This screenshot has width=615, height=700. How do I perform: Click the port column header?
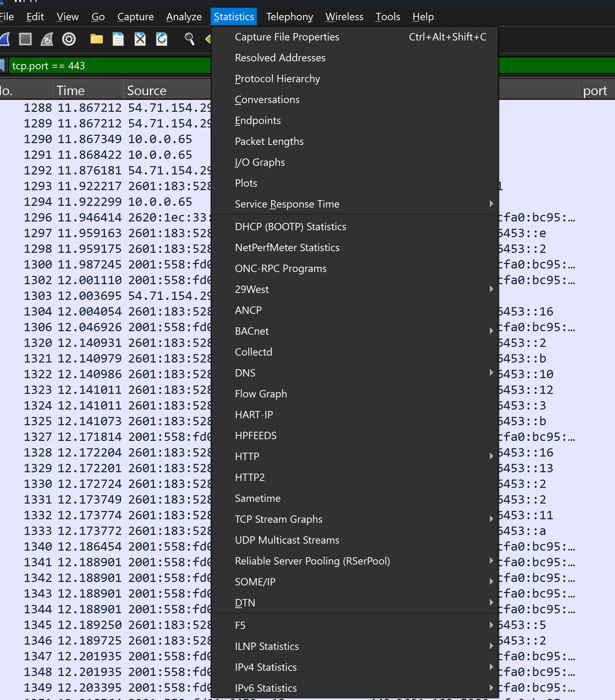pyautogui.click(x=597, y=91)
